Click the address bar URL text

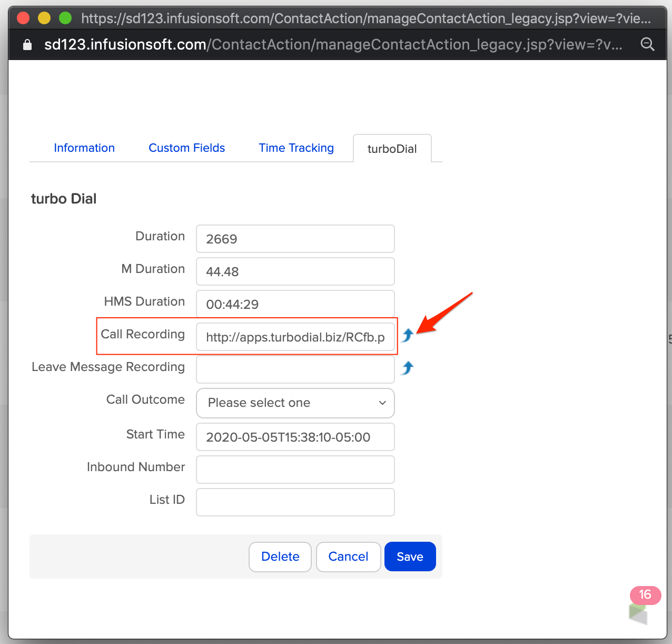[x=333, y=45]
